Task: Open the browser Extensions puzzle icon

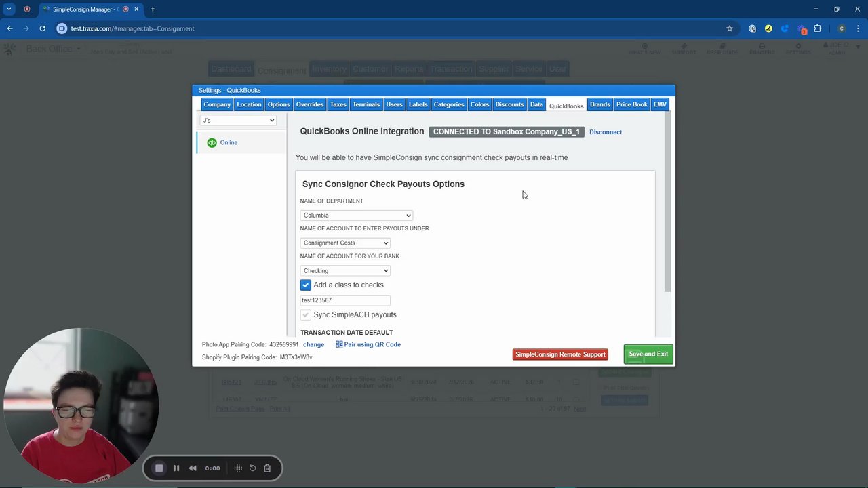Action: (x=818, y=28)
